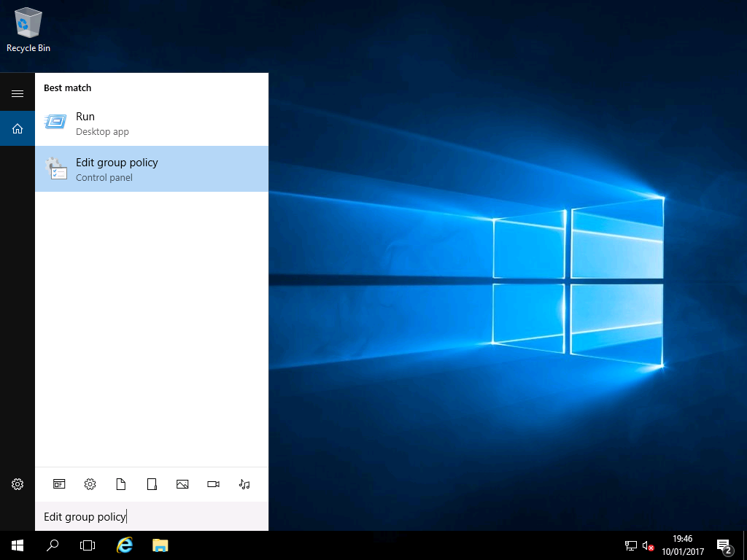Select the Home icon in the search sidebar
Screen dimensions: 747x560
(18, 128)
